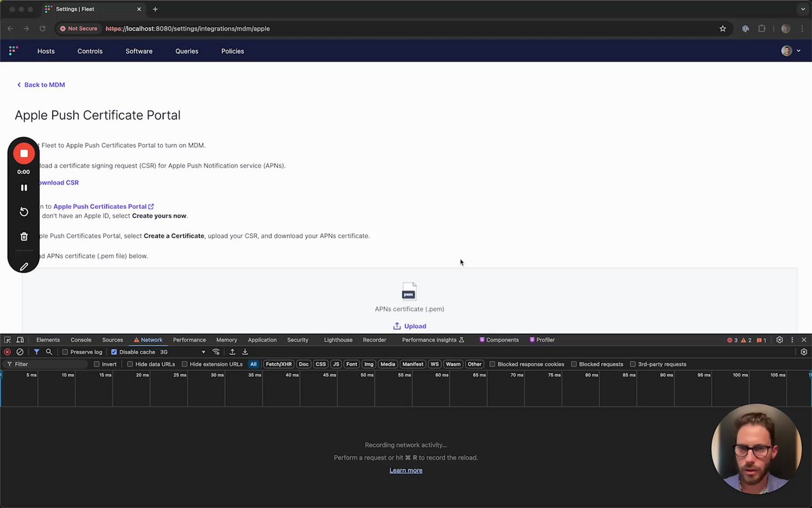Open Network panel settings gear
The image size is (812, 508).
coord(804,352)
